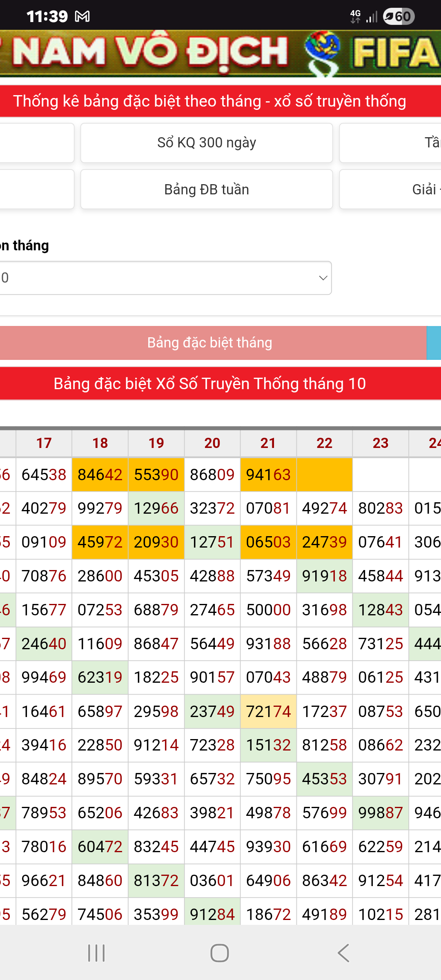Select the orange cell 45972
441x980 pixels.
[100, 542]
